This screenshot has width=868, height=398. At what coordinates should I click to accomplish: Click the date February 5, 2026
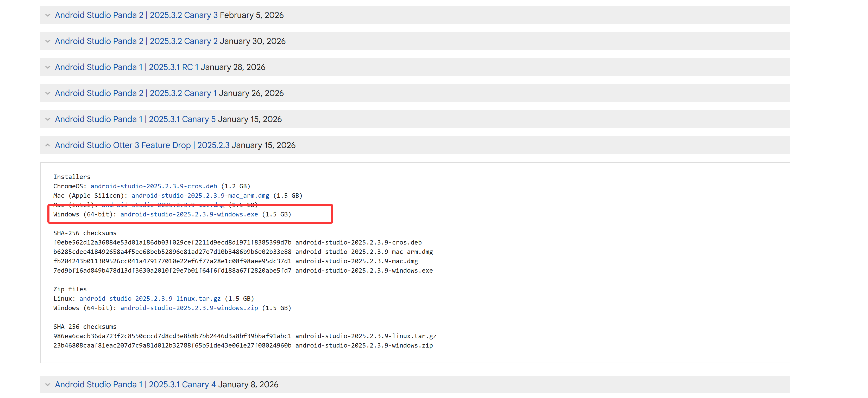pyautogui.click(x=252, y=15)
